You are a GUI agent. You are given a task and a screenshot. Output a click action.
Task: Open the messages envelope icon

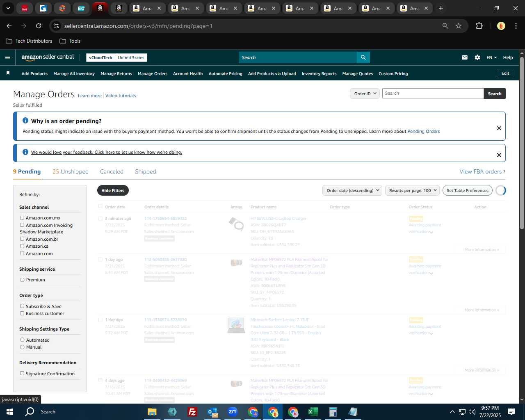465,57
